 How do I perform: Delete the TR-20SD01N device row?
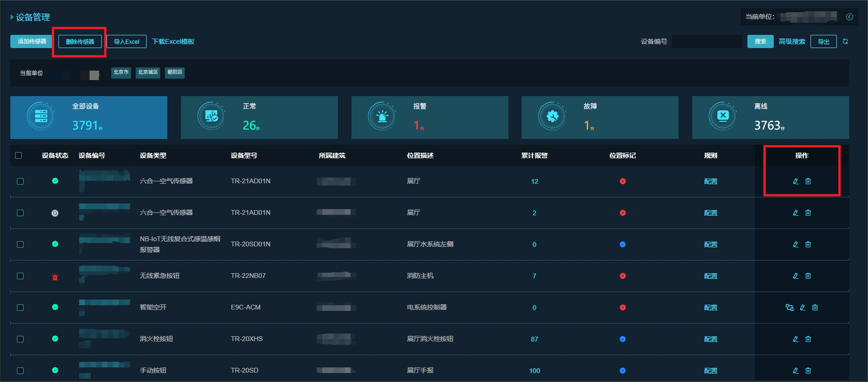point(808,244)
